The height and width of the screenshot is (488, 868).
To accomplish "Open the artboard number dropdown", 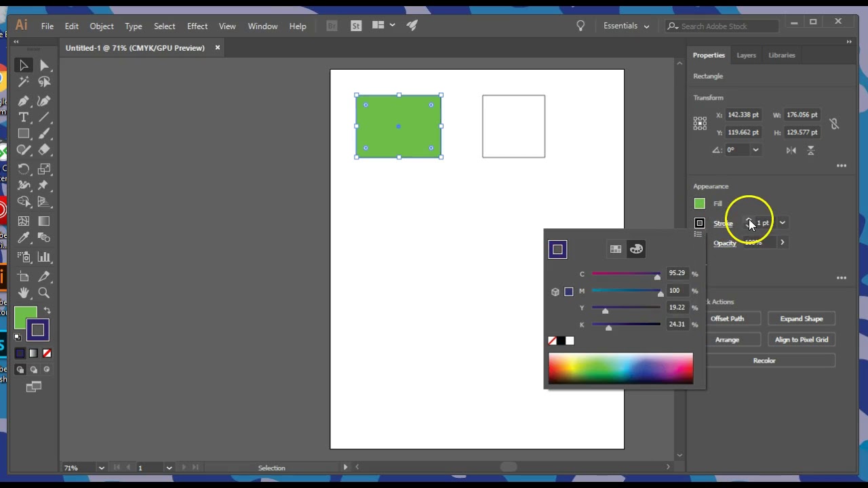I will pyautogui.click(x=169, y=468).
